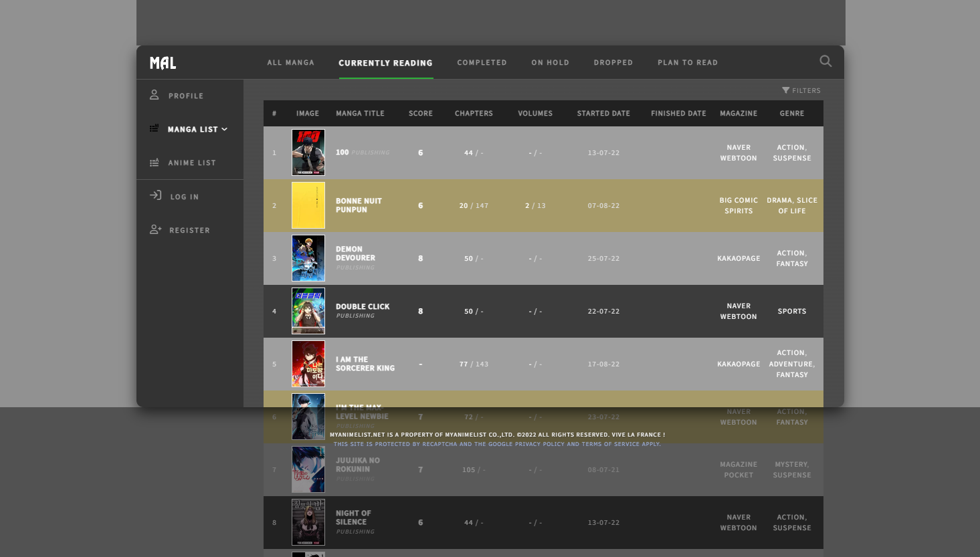
Task: Sort list by Score column header
Action: (420, 114)
